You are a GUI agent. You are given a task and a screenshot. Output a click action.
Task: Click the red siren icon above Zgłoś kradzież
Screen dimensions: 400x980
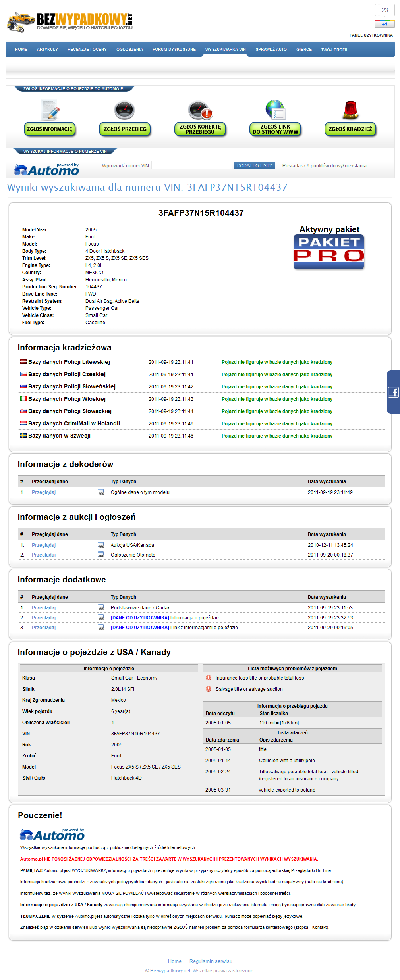pyautogui.click(x=350, y=110)
